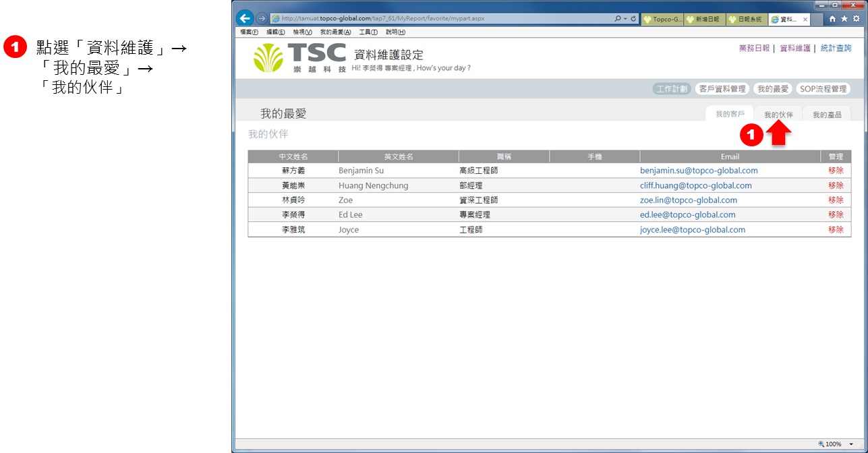Click the browser back arrow button
This screenshot has height=453, width=868.
click(x=245, y=19)
